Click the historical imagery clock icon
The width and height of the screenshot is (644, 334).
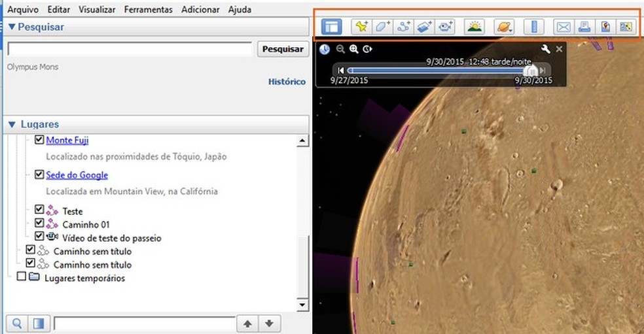(325, 49)
